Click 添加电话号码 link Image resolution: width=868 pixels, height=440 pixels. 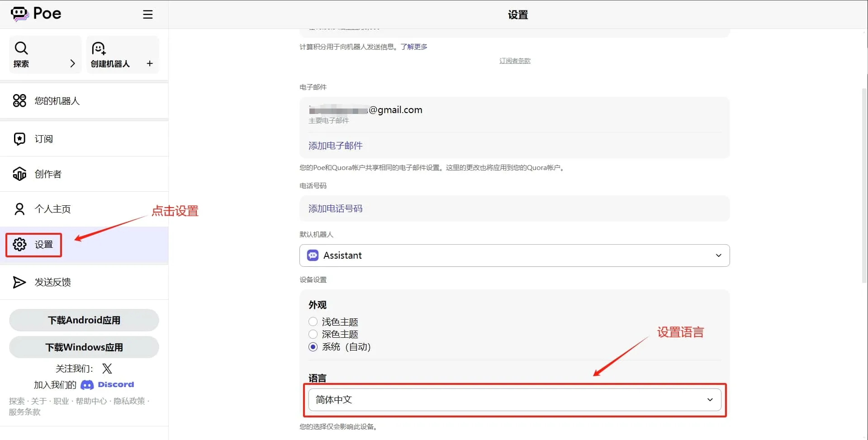[335, 208]
